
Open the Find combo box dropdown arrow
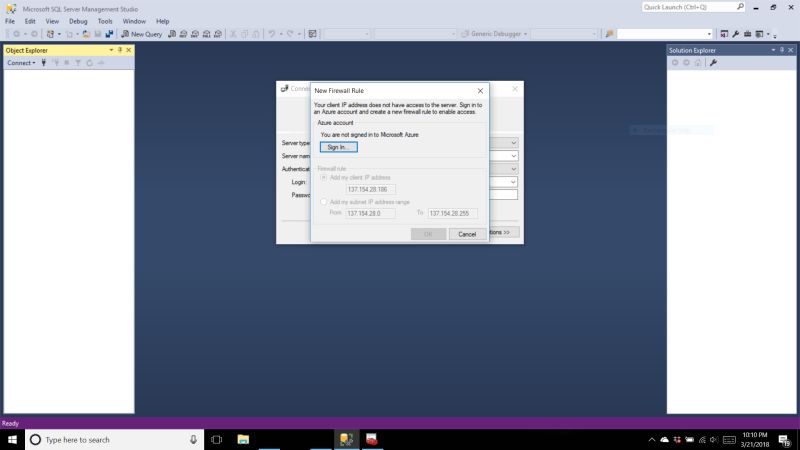pos(709,34)
